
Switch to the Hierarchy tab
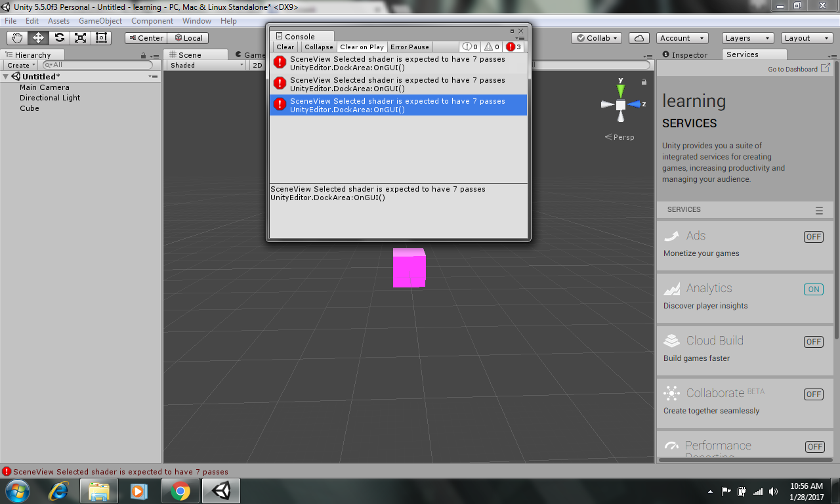pyautogui.click(x=33, y=55)
